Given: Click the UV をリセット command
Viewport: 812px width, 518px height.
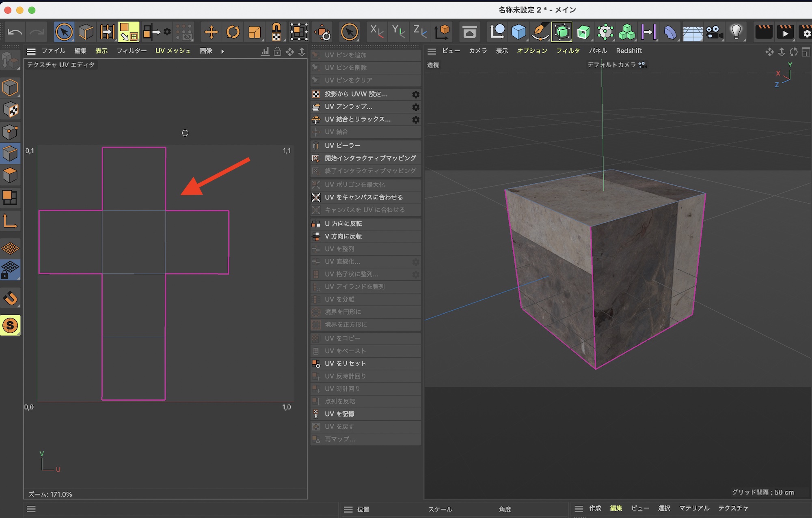Looking at the screenshot, I should 345,363.
